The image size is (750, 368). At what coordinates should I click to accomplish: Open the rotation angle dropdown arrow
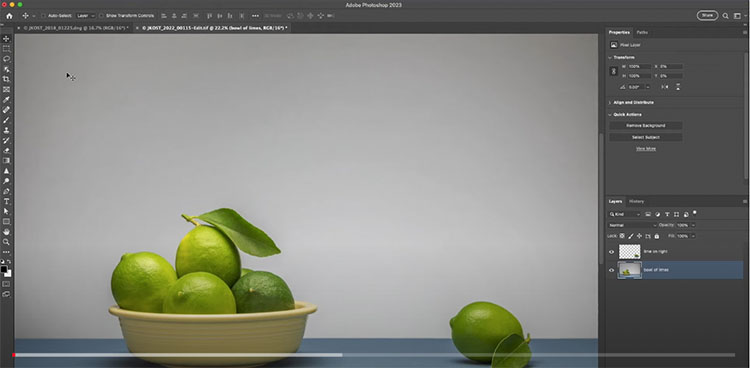point(648,87)
